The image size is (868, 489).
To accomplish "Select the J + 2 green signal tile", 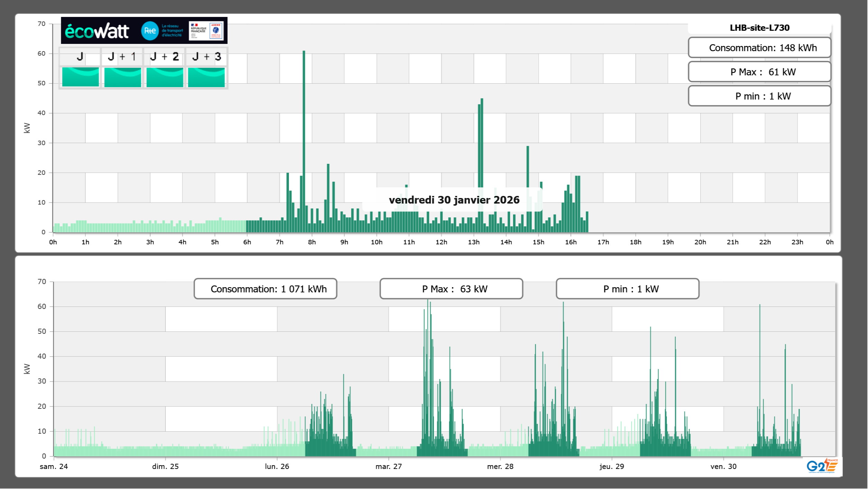I will 165,77.
